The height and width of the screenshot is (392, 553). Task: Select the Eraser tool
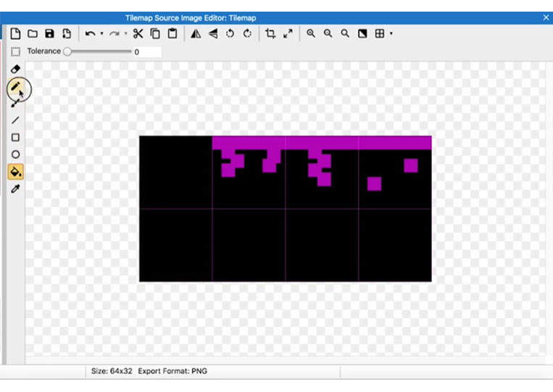[15, 69]
